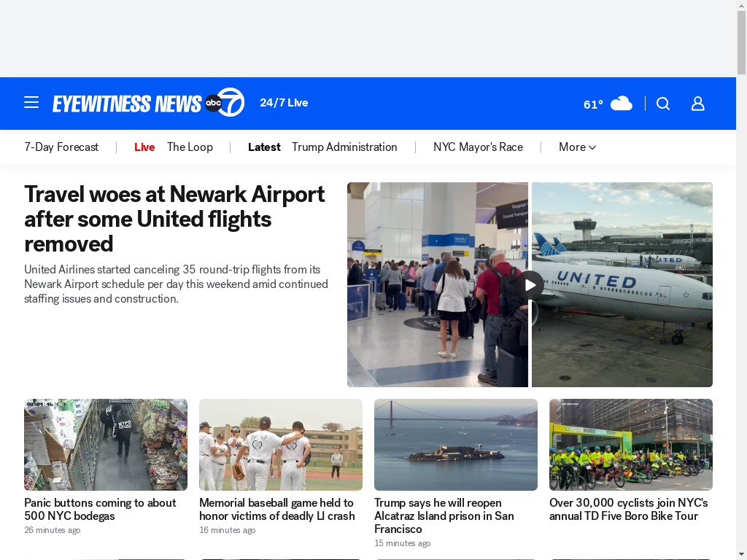The image size is (747, 560).
Task: Click the United airplane photo
Action: point(622,285)
